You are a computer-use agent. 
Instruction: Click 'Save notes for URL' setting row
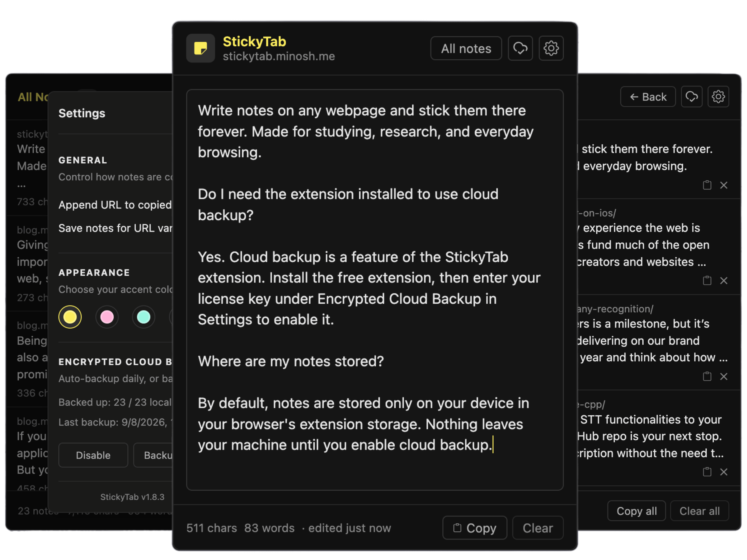point(115,228)
